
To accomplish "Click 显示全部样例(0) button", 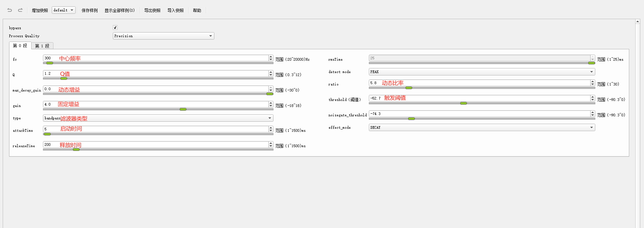I will click(x=120, y=10).
